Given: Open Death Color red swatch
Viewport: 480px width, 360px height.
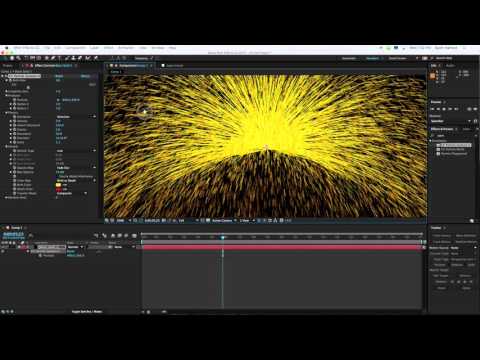Looking at the screenshot, I should coord(59,189).
